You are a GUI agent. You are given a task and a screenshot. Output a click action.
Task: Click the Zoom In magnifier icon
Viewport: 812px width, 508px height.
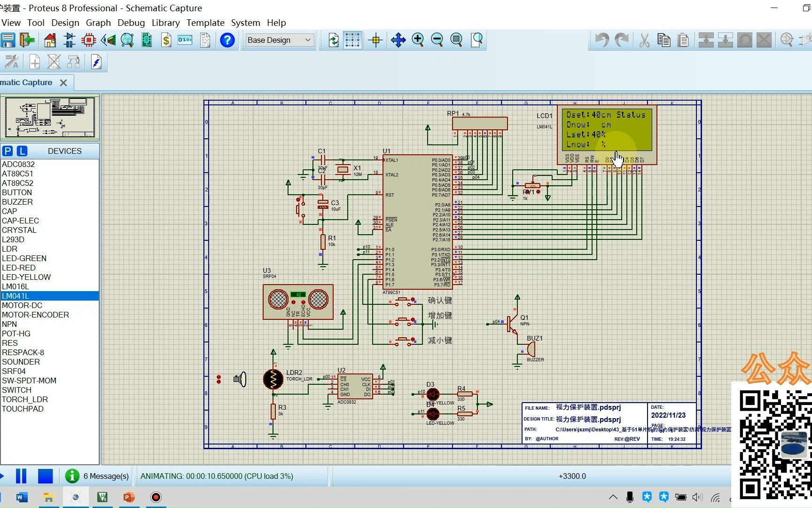coord(418,40)
